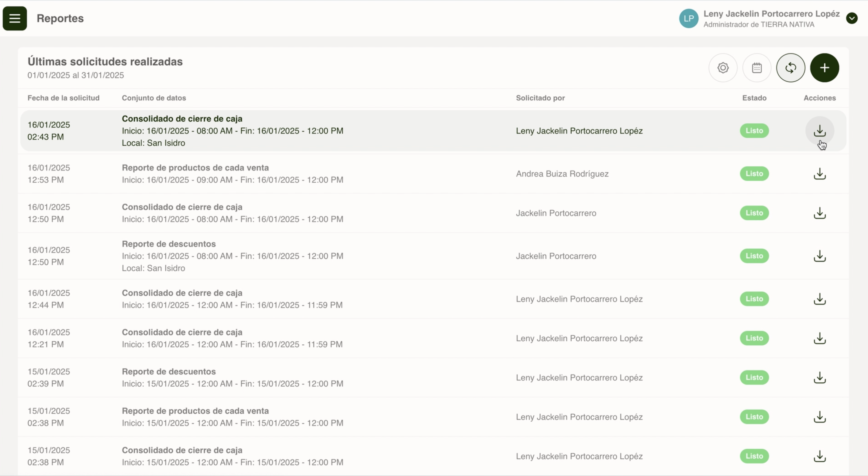Open the hamburger navigation menu
Viewport: 868px width, 476px height.
point(15,18)
